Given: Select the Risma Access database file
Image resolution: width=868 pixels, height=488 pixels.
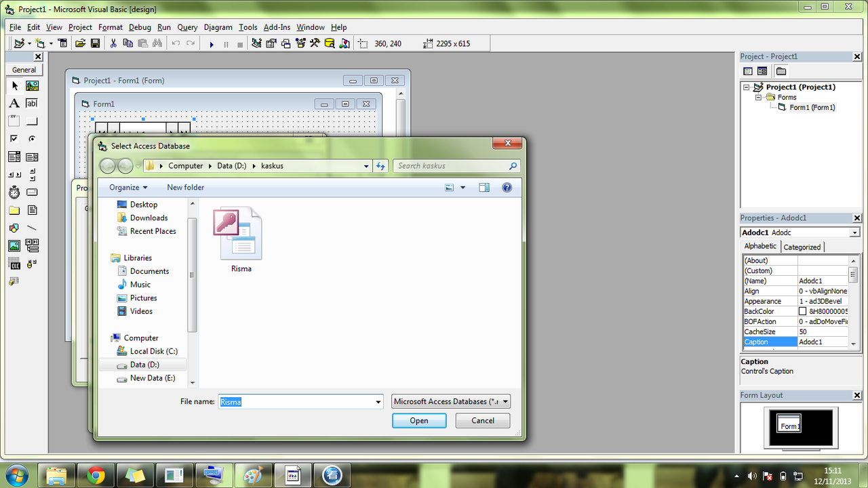Looking at the screenshot, I should (x=241, y=240).
